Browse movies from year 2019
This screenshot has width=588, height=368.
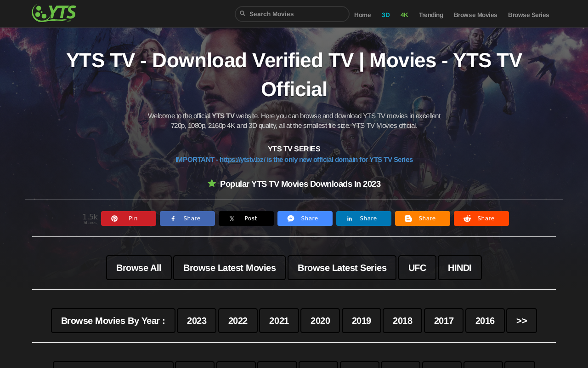click(362, 321)
